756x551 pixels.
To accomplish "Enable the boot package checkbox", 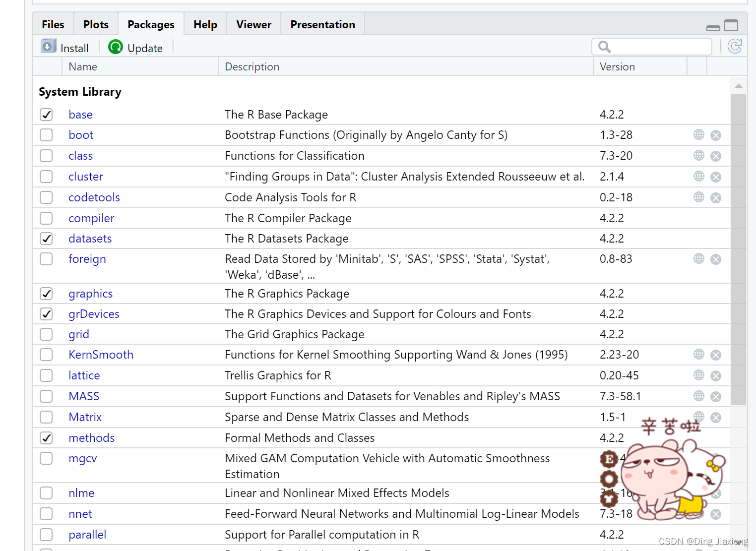I will click(x=46, y=135).
